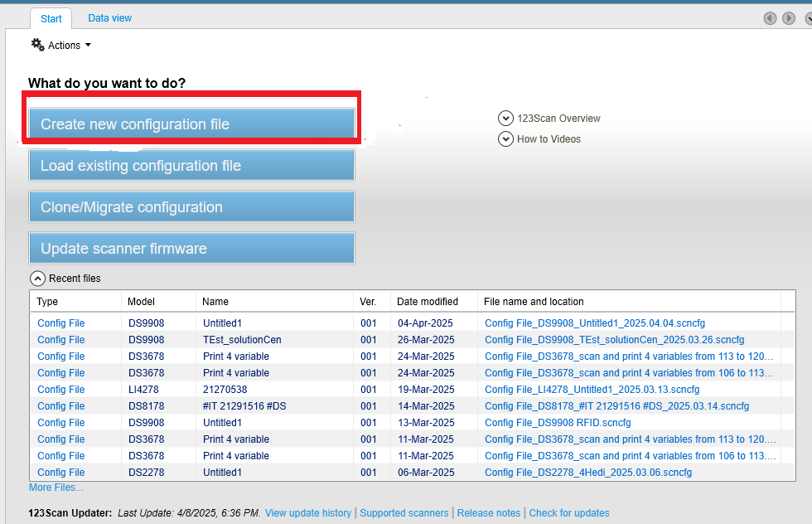Click the 06-Mar-2025 date cell

pyautogui.click(x=426, y=472)
